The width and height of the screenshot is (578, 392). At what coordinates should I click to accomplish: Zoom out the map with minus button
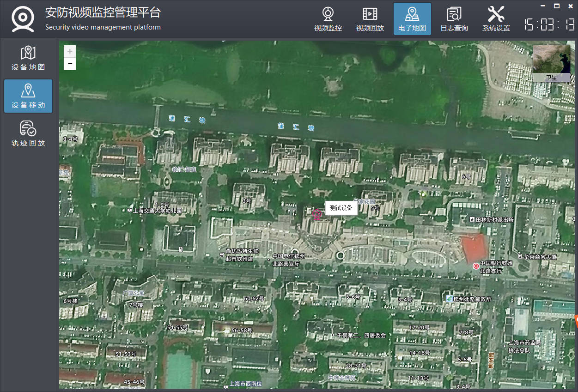[70, 64]
